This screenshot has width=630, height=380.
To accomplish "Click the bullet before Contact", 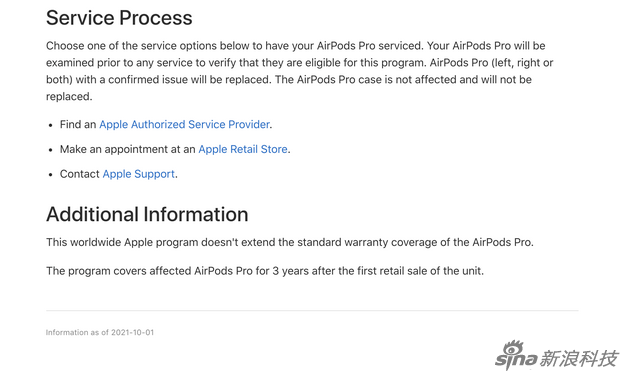I will (51, 175).
